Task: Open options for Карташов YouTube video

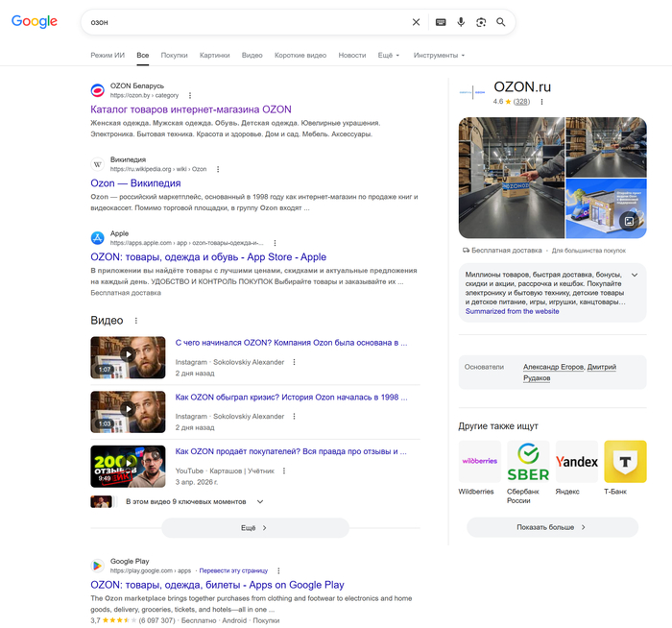Action: [x=284, y=471]
